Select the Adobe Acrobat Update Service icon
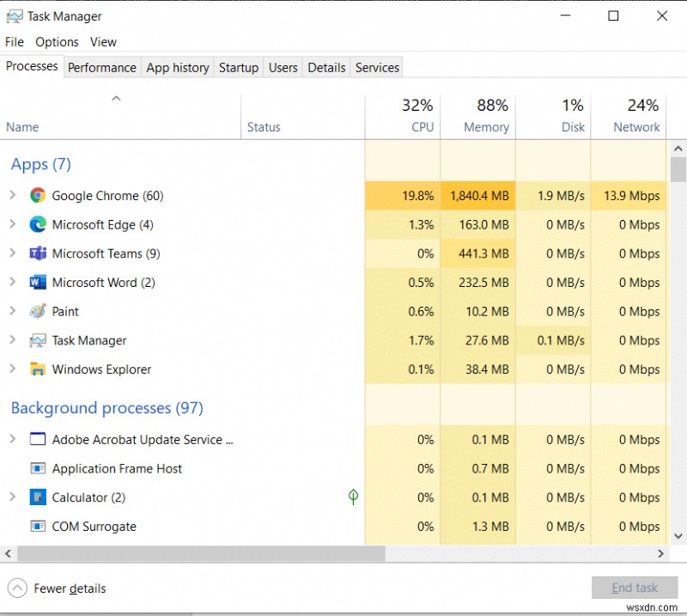 tap(37, 439)
